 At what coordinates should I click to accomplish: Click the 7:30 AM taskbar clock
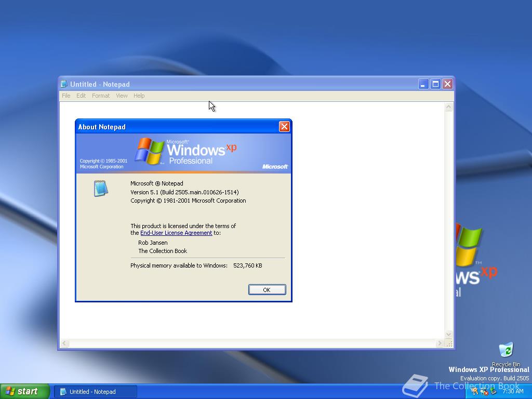point(513,392)
